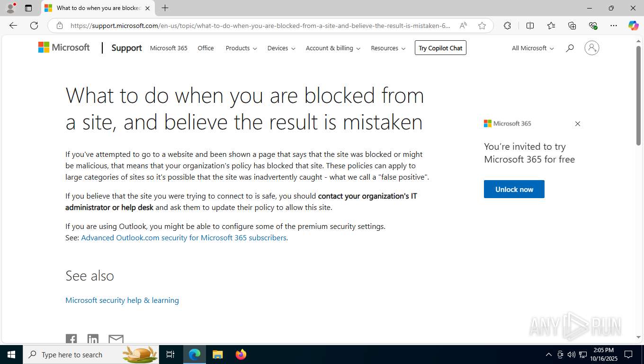Click the Microsoft logo

pos(64,47)
